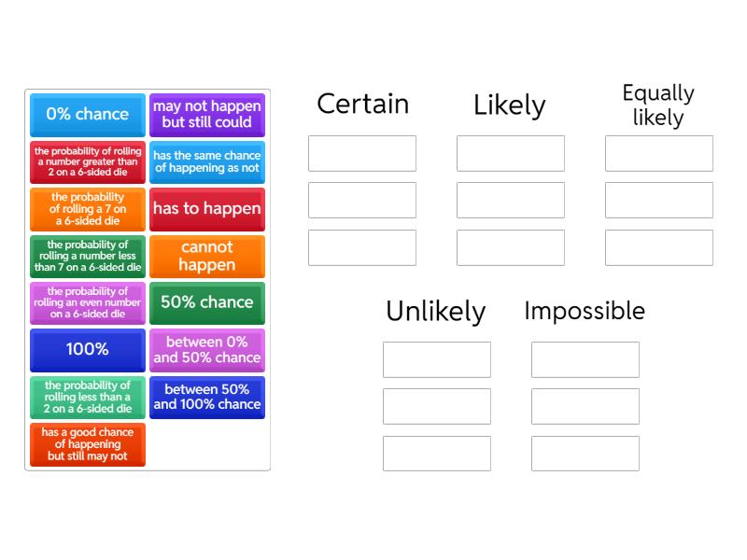Screen dimensions: 747x560
Task: Select the blue '100%' tile
Action: click(x=88, y=350)
